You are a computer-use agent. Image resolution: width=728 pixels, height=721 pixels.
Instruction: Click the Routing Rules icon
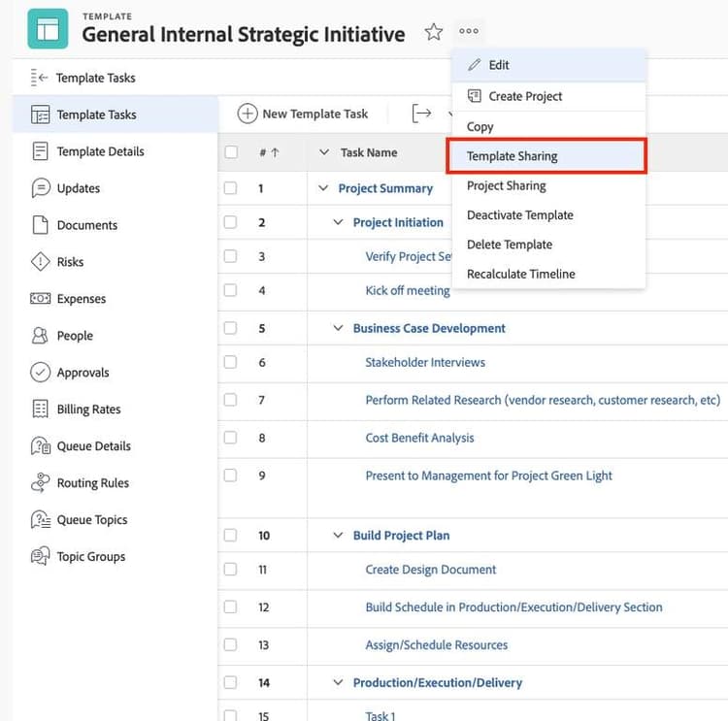(40, 483)
